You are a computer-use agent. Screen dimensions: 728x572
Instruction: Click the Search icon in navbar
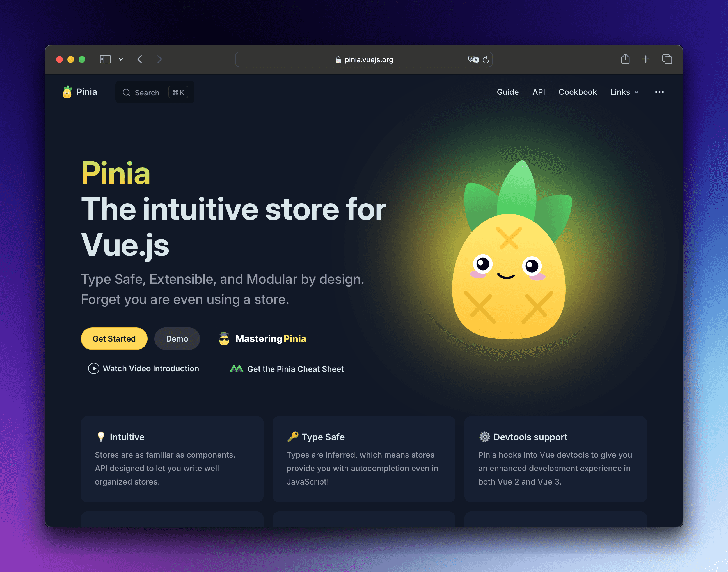[127, 92]
